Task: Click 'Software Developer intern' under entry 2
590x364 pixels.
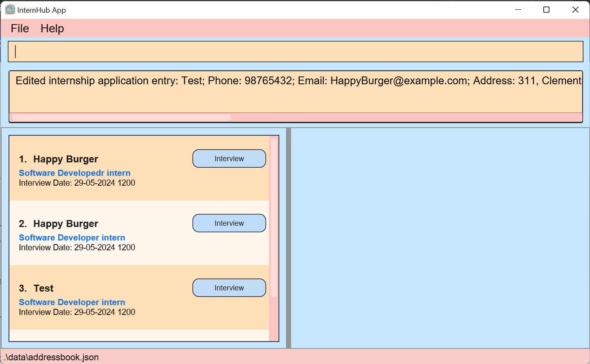Action: pos(72,238)
